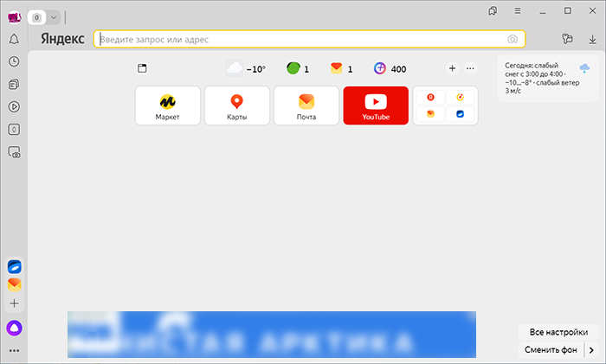Add a new app to sidebar

15,303
